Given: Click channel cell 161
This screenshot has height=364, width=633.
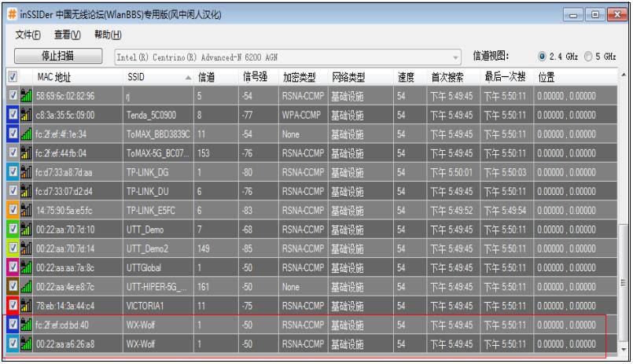Looking at the screenshot, I should (x=203, y=287).
